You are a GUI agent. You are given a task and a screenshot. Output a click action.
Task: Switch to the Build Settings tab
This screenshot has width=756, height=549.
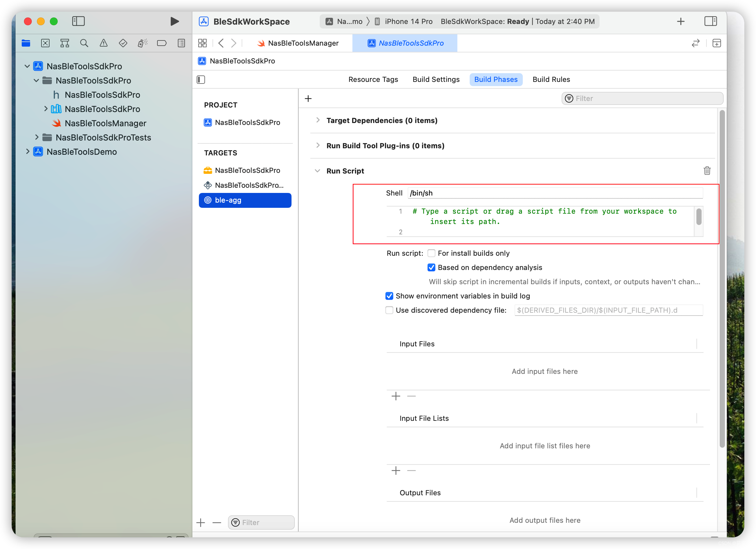point(436,79)
